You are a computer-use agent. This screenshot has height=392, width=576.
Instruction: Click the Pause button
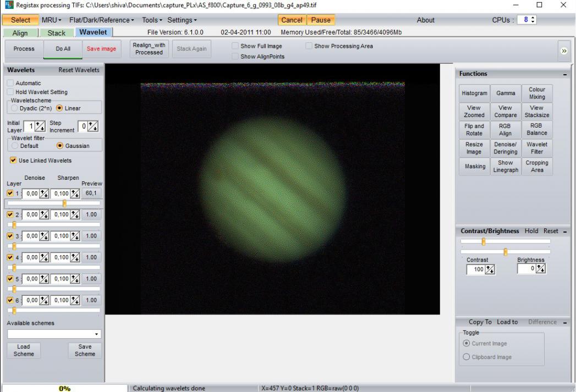321,20
